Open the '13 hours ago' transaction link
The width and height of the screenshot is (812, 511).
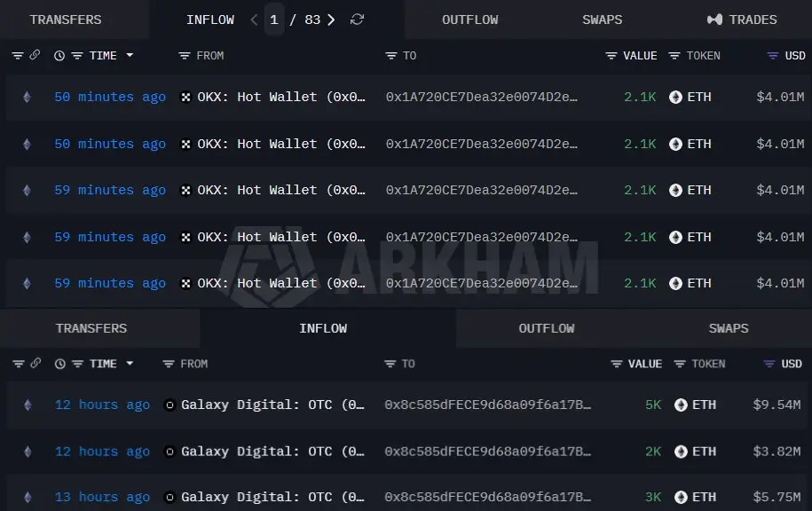point(103,497)
